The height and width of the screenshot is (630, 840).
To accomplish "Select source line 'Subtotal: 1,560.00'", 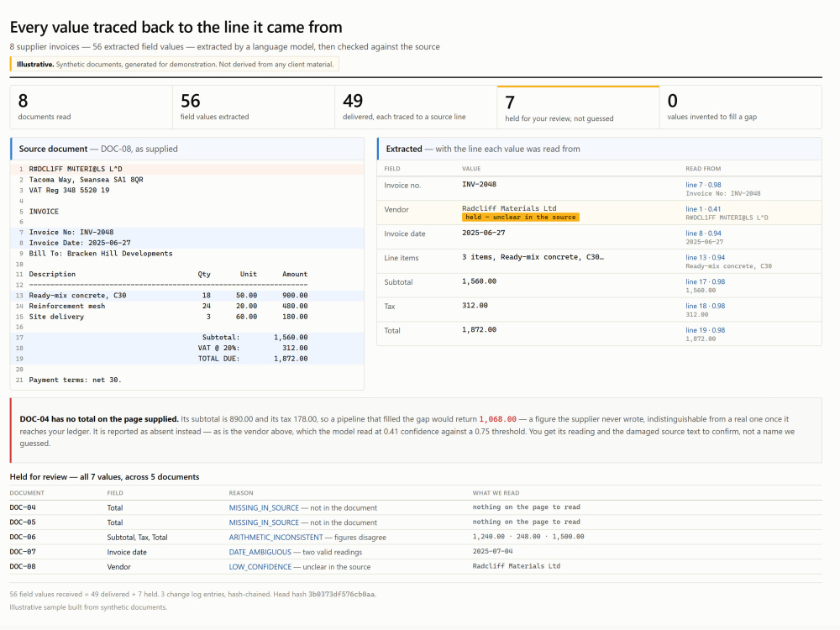I will [x=187, y=338].
